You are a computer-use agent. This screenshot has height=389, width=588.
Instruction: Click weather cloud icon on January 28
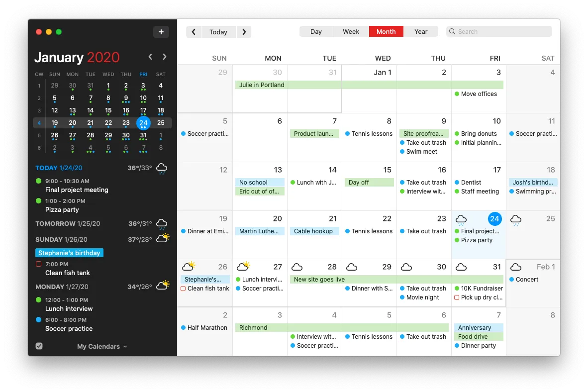click(297, 267)
